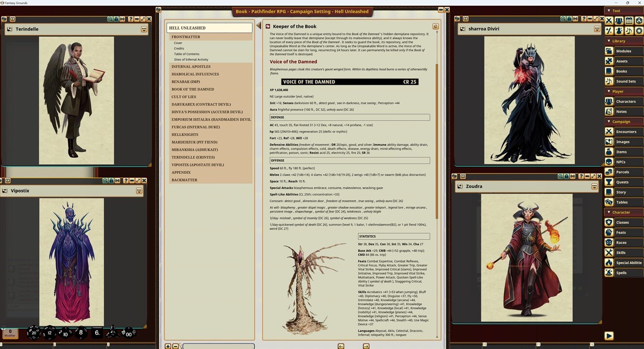644x349 pixels.
Task: Select the Book of the Damned chapter
Action: point(193,89)
